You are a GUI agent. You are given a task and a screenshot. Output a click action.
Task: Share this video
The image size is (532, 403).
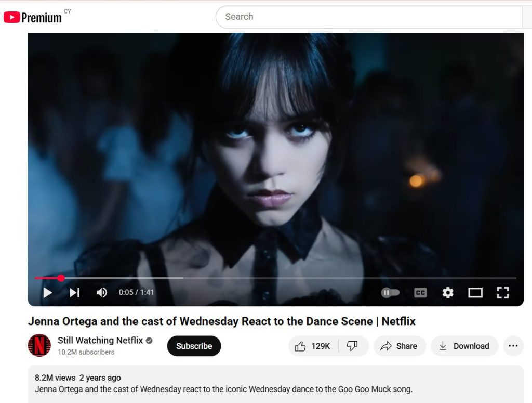(400, 346)
